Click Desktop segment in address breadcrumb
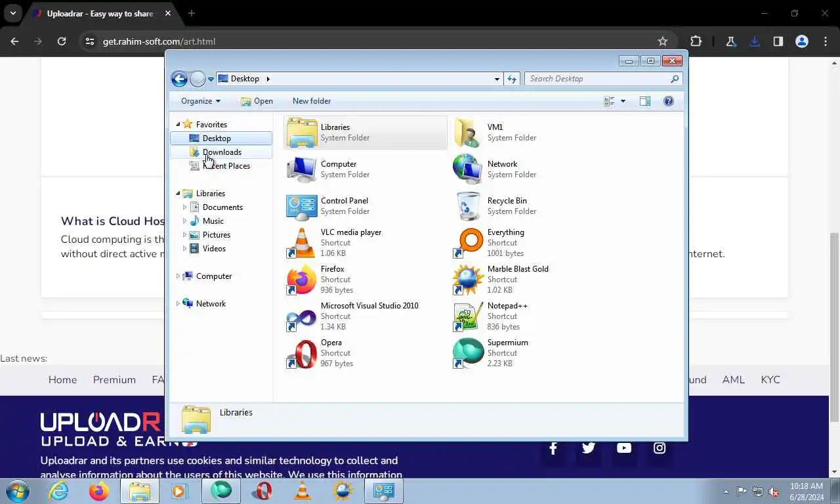This screenshot has width=840, height=504. click(x=245, y=79)
